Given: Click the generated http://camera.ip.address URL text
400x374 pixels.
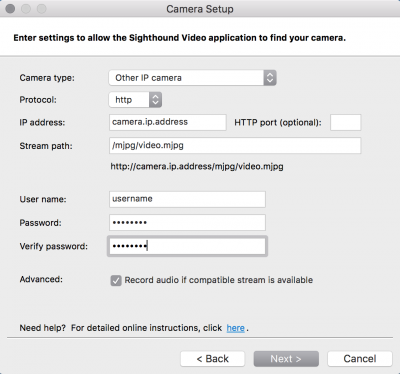Looking at the screenshot, I should pos(197,166).
